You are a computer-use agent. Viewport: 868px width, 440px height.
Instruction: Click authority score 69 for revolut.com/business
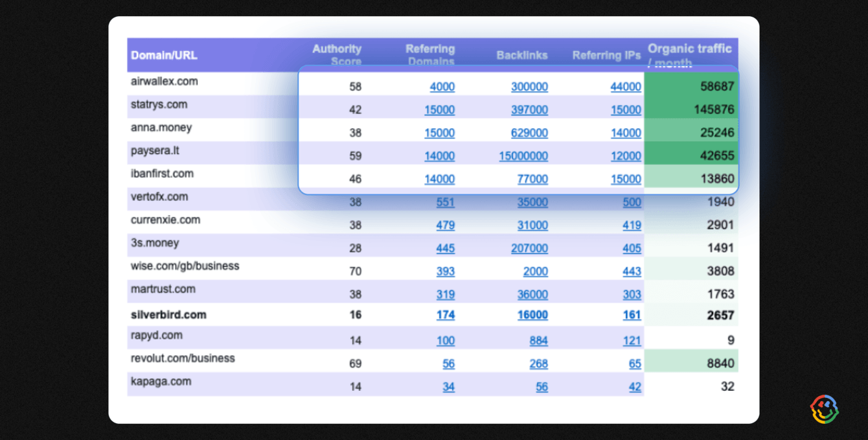pos(356,364)
